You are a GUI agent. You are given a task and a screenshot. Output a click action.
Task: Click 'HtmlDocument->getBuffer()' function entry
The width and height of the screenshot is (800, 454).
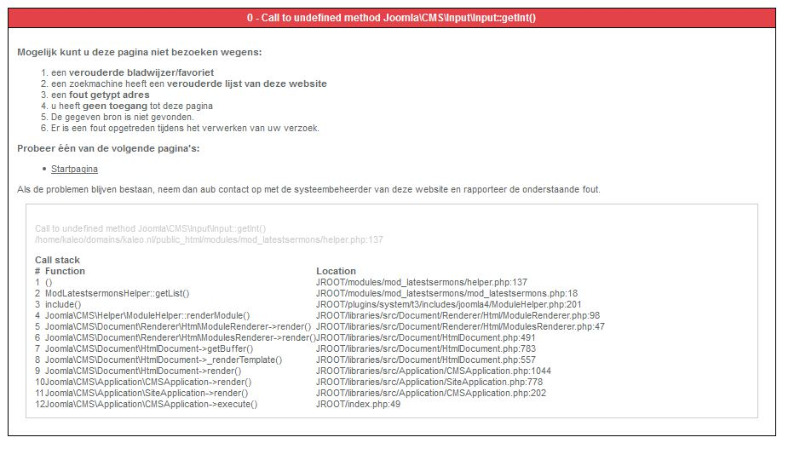tap(149, 349)
